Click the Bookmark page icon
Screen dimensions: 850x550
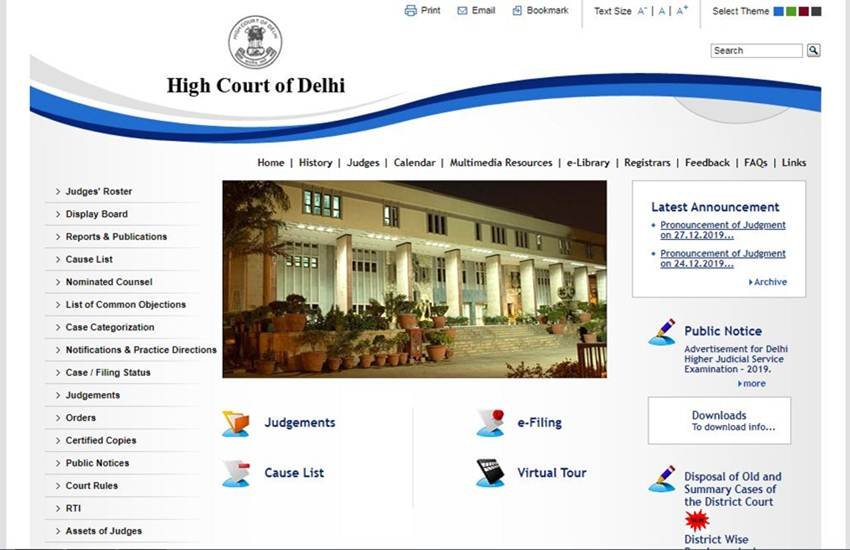[x=517, y=10]
